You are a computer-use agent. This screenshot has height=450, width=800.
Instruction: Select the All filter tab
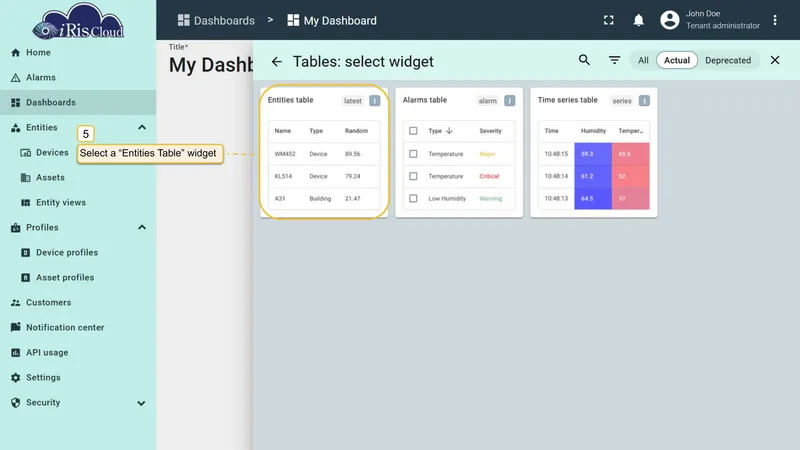pyautogui.click(x=643, y=60)
